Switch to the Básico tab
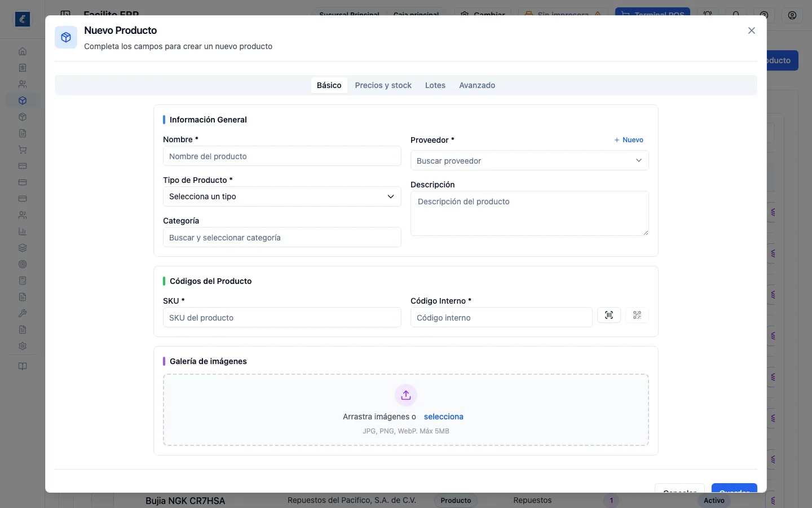 pyautogui.click(x=329, y=85)
